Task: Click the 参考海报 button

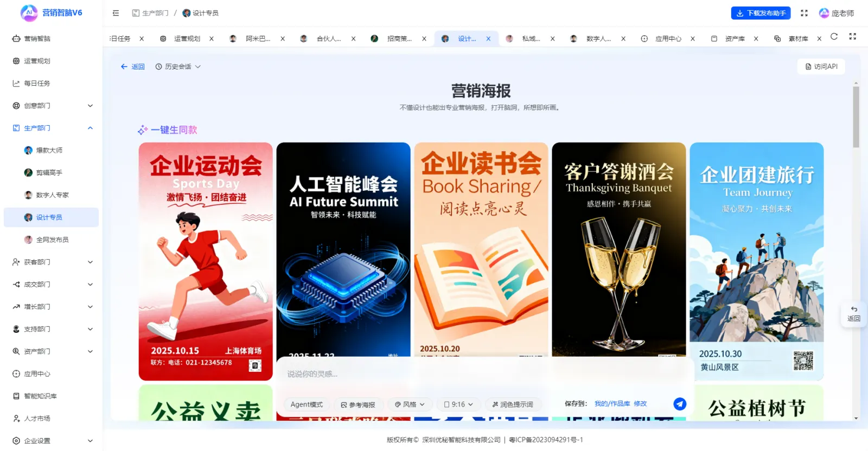Action: pyautogui.click(x=358, y=404)
